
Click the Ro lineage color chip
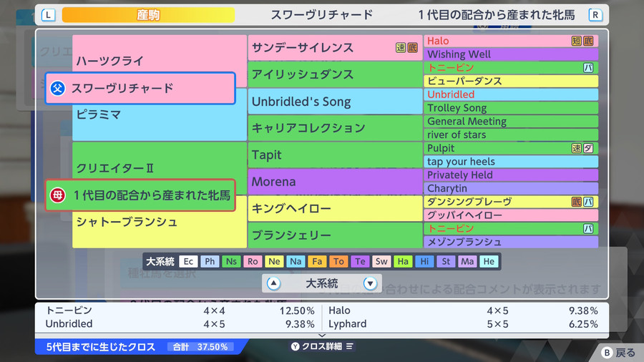(253, 261)
